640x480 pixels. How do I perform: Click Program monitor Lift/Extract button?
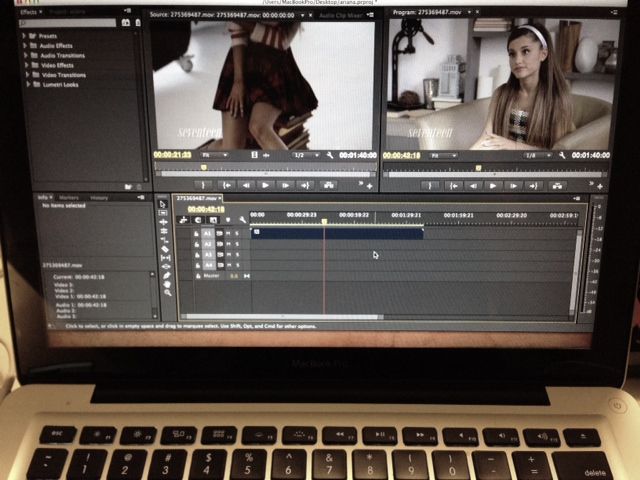(558, 186)
